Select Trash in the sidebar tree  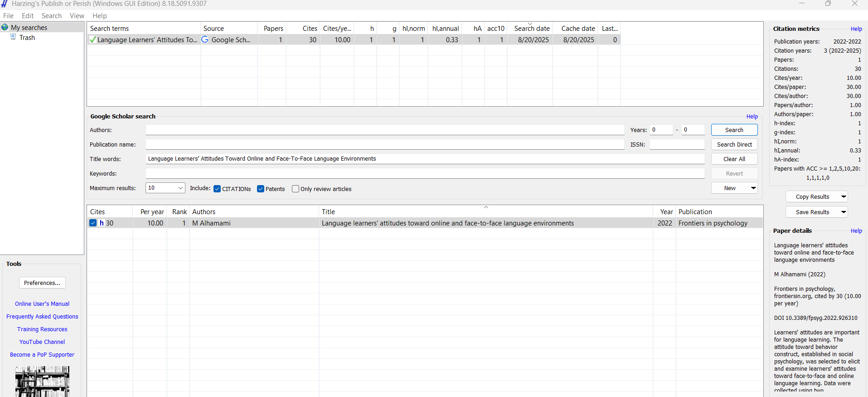pyautogui.click(x=27, y=38)
